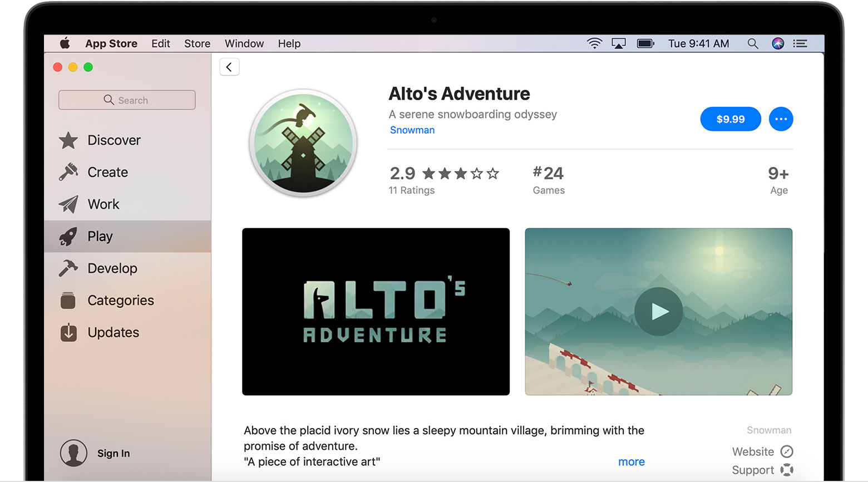Click the 9+ Age rating
The width and height of the screenshot is (868, 482).
(x=778, y=180)
